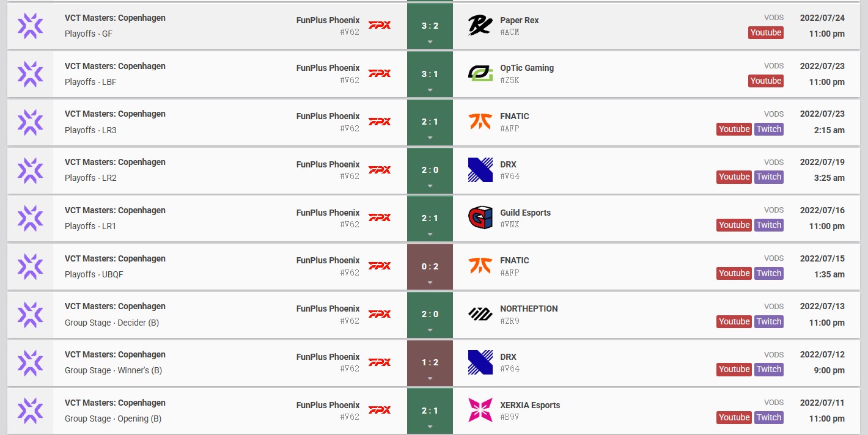Expand the 3 : 2 Paper Rex match details
Image resolution: width=868 pixels, height=435 pixels.
430,26
